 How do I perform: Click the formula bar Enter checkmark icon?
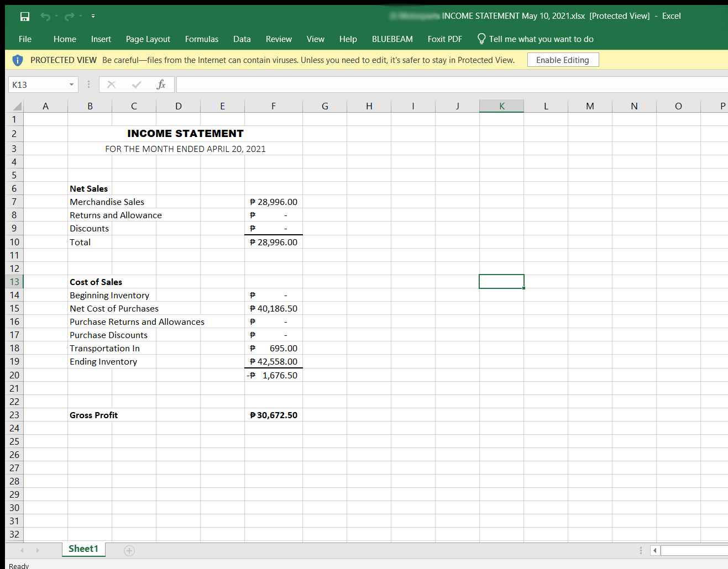[137, 85]
